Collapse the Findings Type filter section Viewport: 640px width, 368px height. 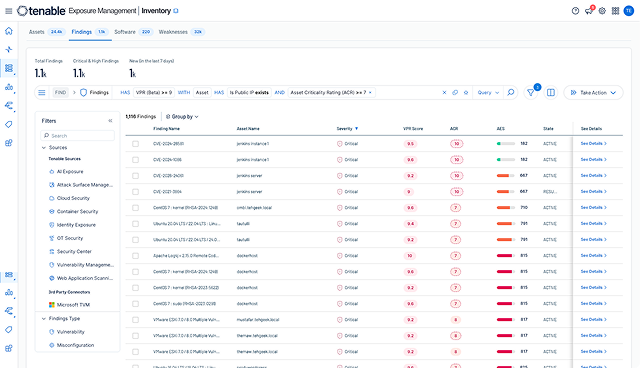[44, 319]
